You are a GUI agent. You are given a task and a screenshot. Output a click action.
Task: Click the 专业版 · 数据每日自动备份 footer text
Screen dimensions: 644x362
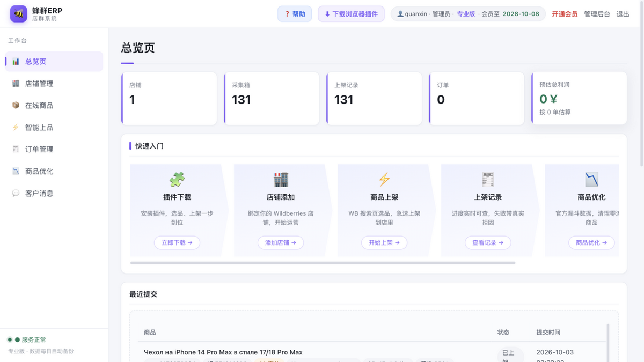[x=41, y=351]
